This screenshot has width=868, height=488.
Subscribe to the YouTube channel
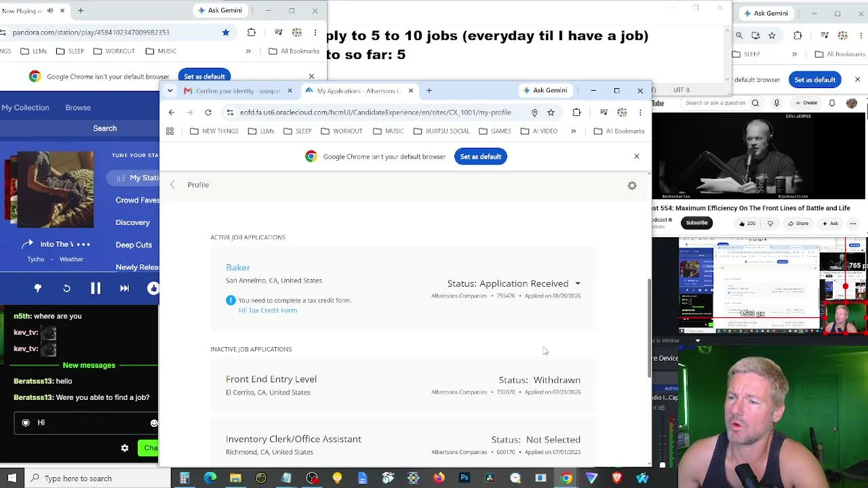(696, 223)
